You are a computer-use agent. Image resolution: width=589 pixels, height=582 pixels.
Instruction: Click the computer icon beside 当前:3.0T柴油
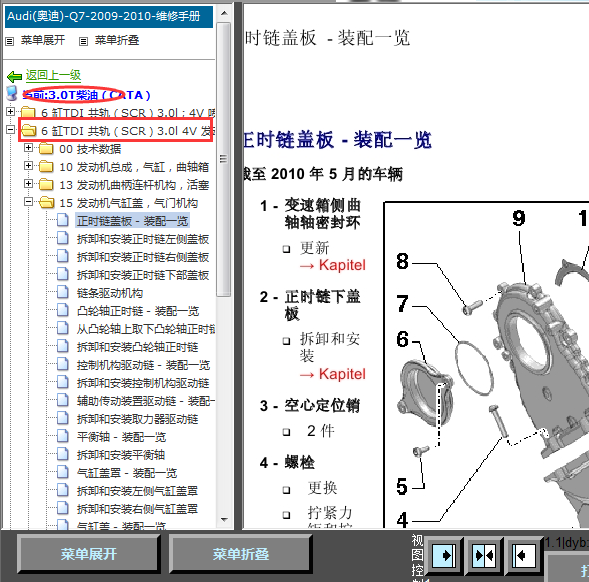pos(12,93)
